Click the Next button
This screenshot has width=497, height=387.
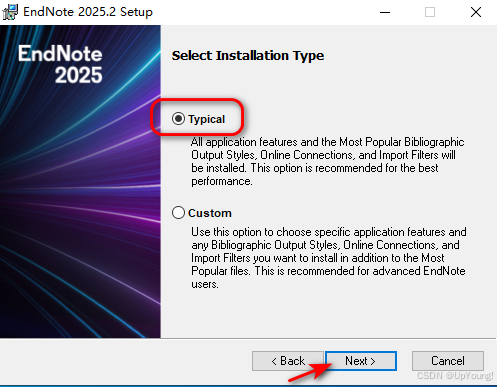tap(361, 361)
